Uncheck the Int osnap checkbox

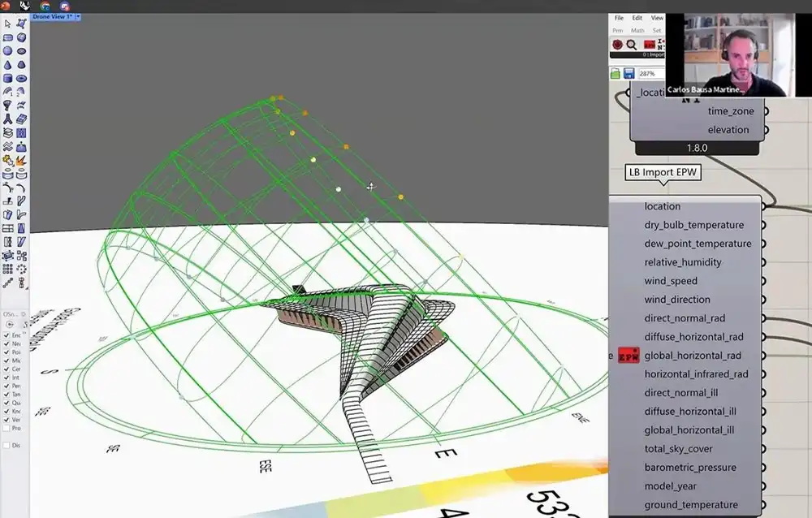(x=6, y=378)
